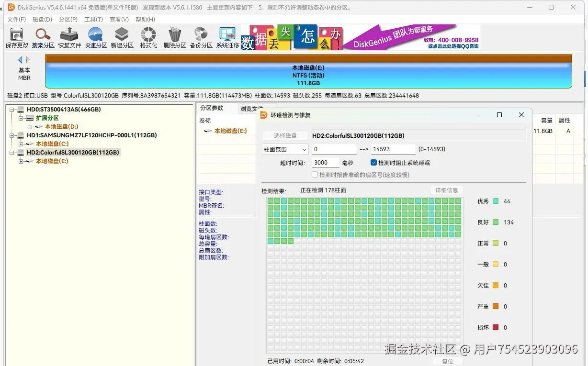Click the 复位 button at dialog bottom

448,361
